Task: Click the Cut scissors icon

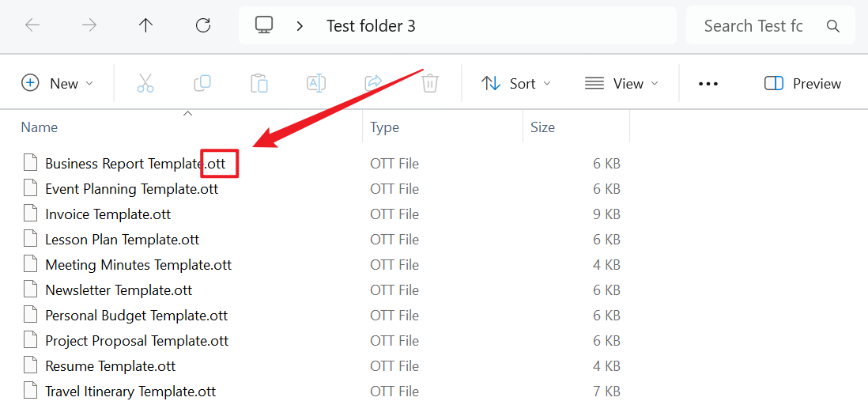Action: 145,83
